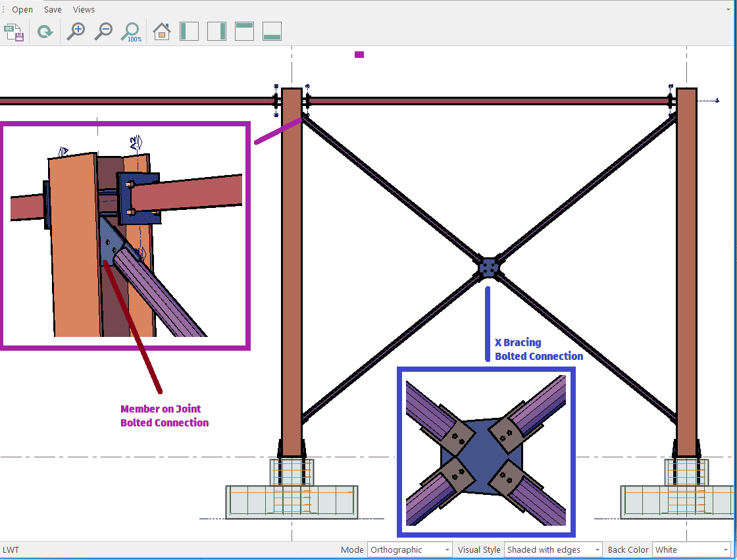
Task: Open the Views menu
Action: click(84, 10)
